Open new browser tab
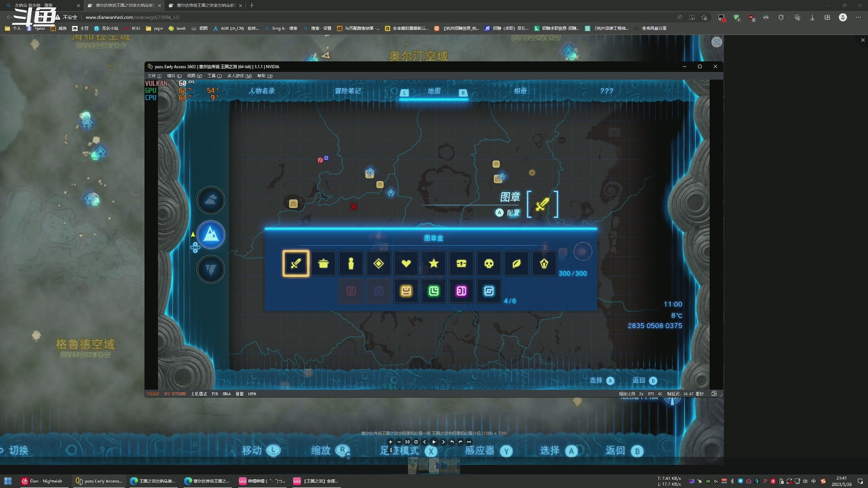Image resolution: width=868 pixels, height=488 pixels. pos(252,5)
